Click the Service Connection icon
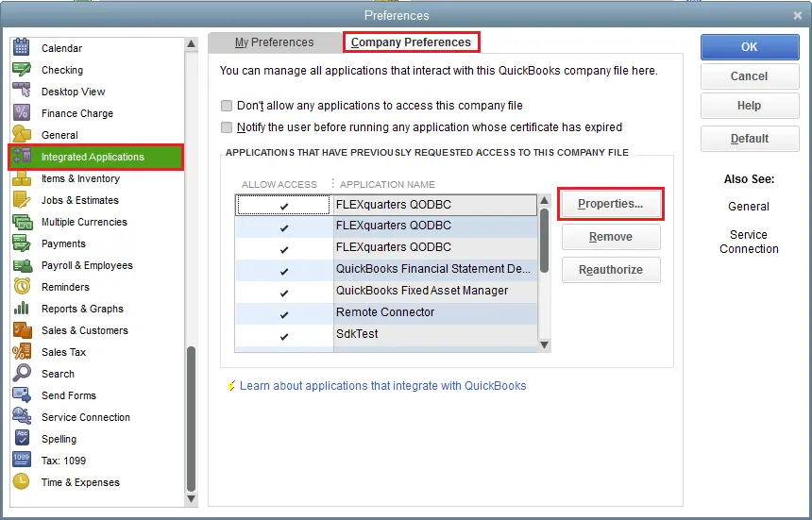Viewport: 812px width, 520px height. tap(21, 416)
